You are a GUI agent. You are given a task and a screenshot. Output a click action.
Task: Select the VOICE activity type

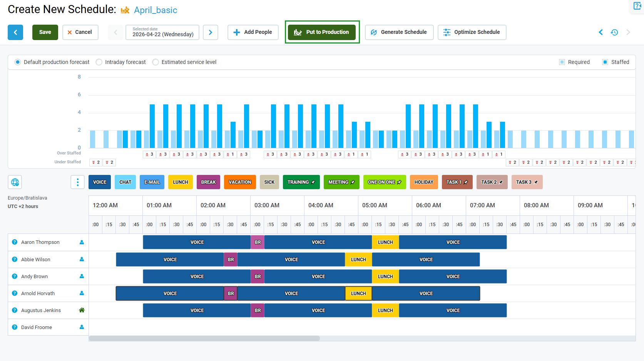(x=100, y=182)
